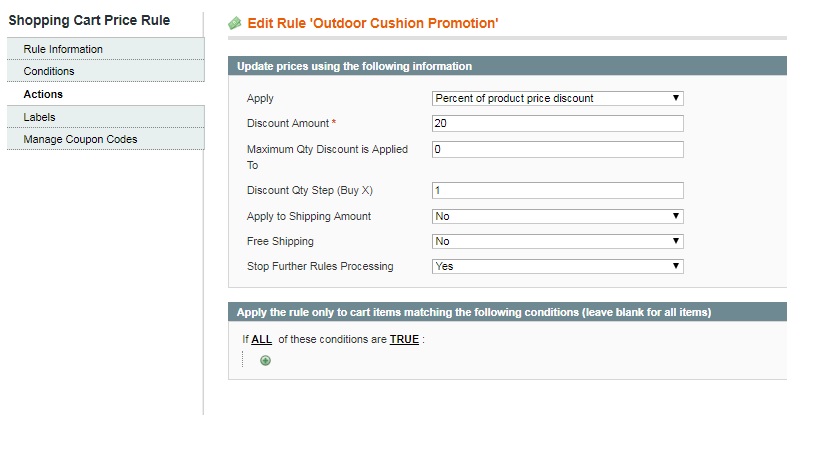Click the edit rule icon beside the title
The width and height of the screenshot is (819, 460).
click(235, 23)
